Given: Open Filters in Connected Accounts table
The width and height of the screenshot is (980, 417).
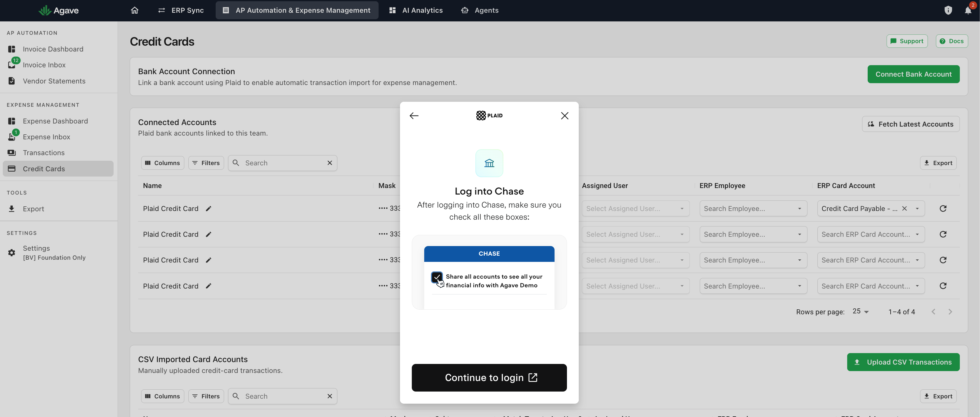Looking at the screenshot, I should tap(206, 163).
